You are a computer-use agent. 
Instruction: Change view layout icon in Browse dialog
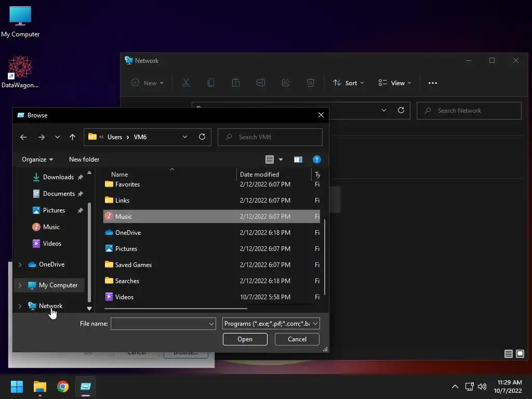270,159
